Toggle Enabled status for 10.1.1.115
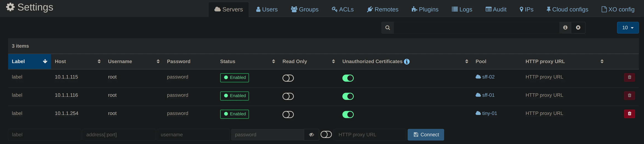 (234, 78)
